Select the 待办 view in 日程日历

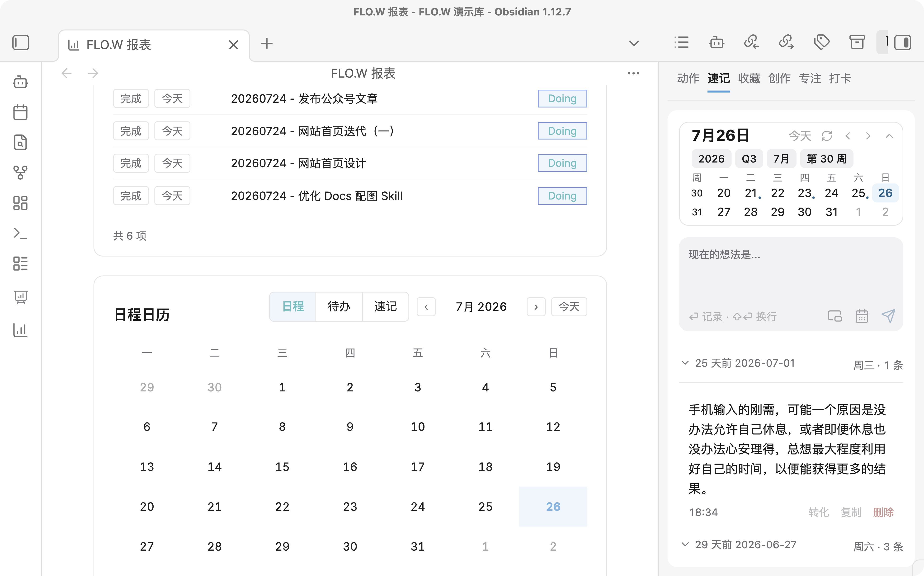(339, 307)
